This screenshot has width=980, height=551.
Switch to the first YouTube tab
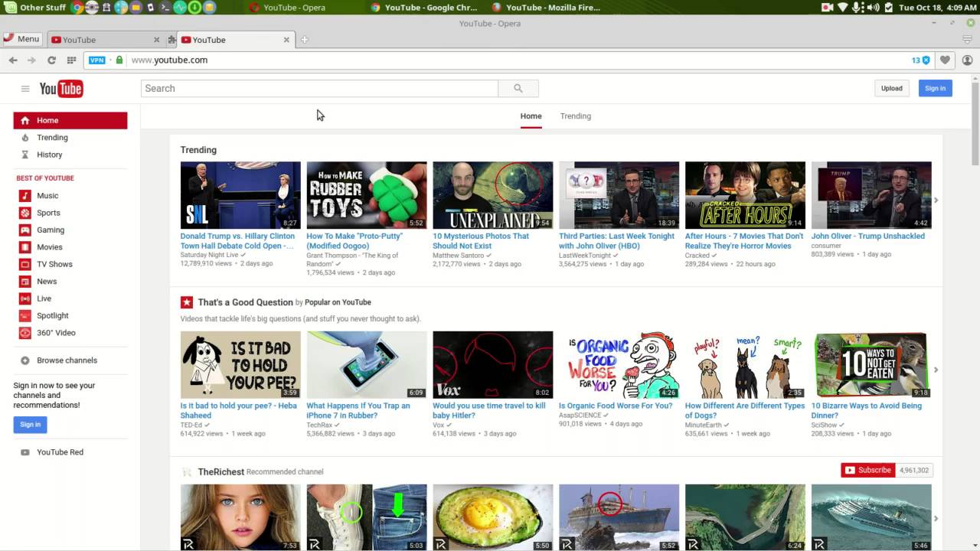pos(106,40)
